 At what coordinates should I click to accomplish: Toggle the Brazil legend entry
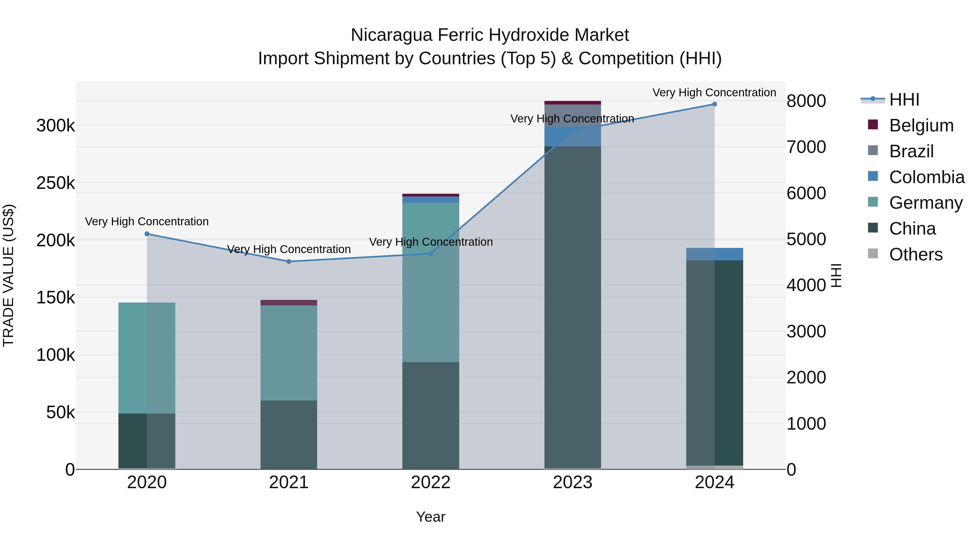[x=901, y=151]
